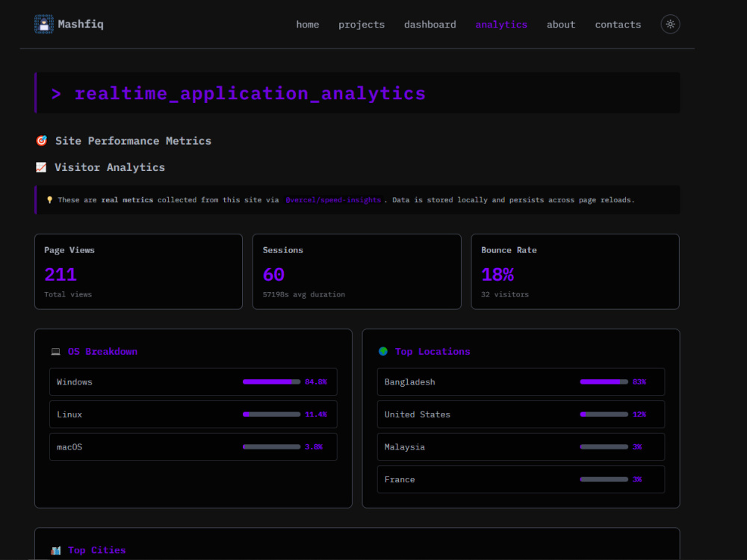747x560 pixels.
Task: Select the analytics nav item
Action: pos(501,25)
